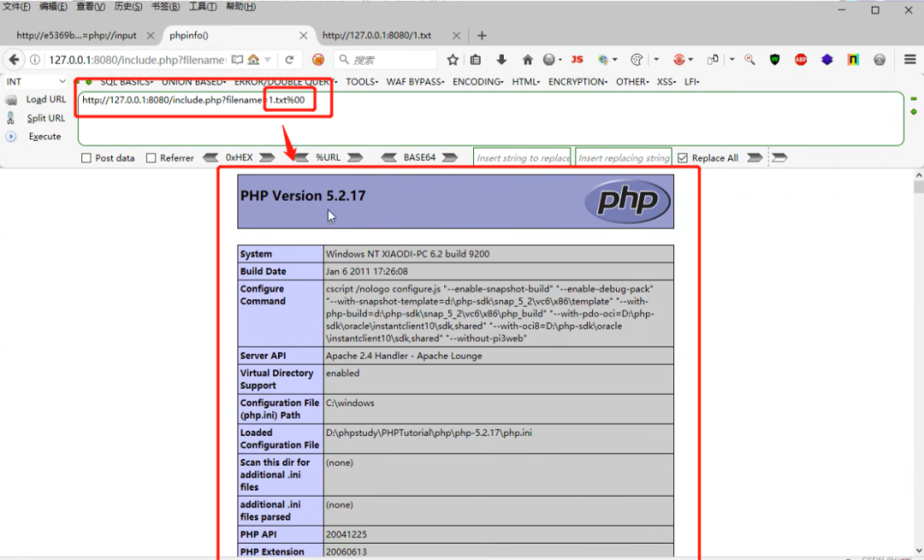Encode BASE64 with the right arrow
Viewport: 924px width, 560px height.
click(x=450, y=157)
